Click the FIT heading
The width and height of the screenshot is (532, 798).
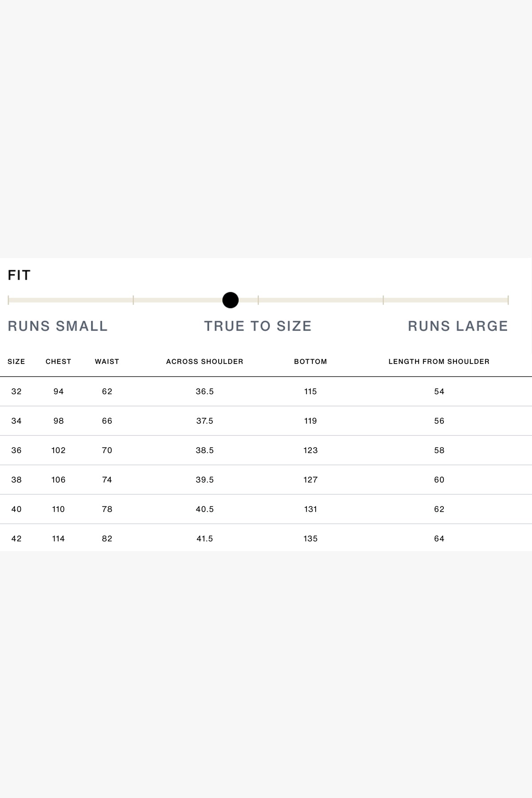click(x=19, y=275)
